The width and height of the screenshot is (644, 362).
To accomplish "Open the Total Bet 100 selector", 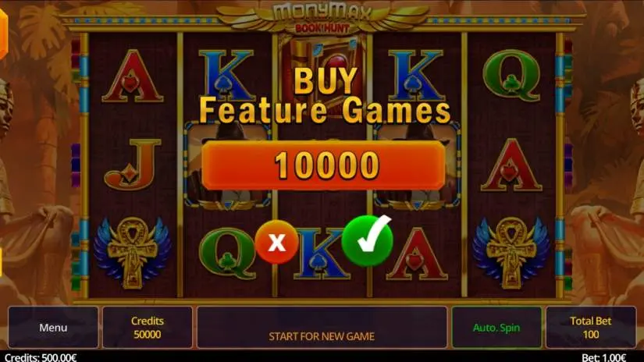I will pyautogui.click(x=590, y=328).
